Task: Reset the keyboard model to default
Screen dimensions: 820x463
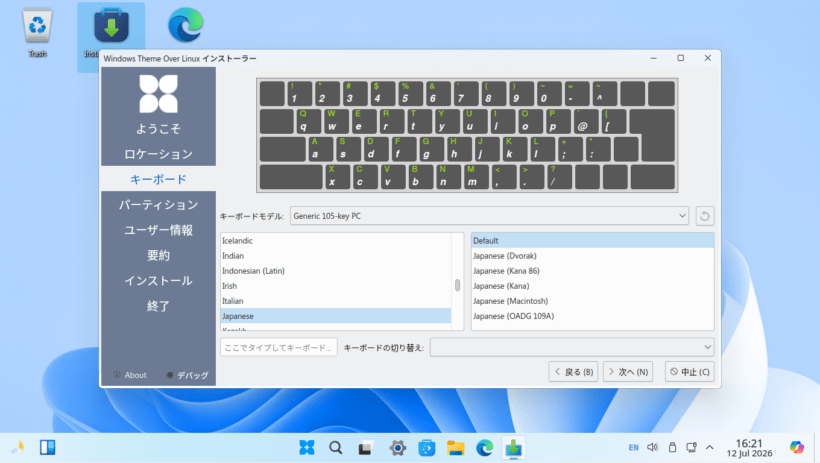Action: 704,216
